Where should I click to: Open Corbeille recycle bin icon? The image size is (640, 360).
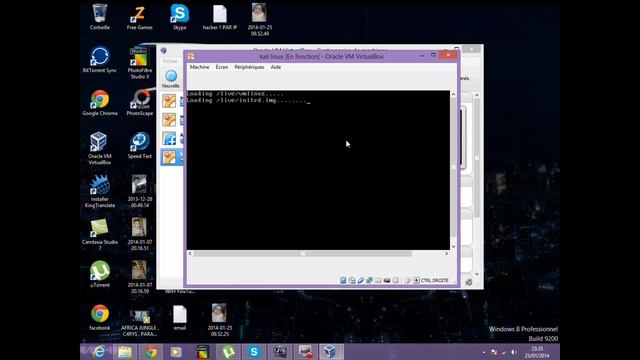(100, 17)
